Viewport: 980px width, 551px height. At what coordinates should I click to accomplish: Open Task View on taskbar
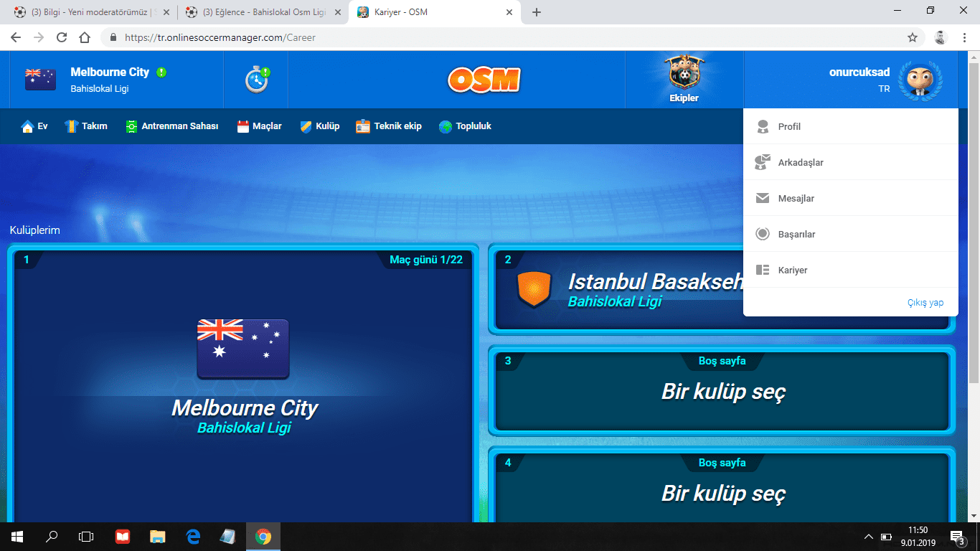[86, 537]
